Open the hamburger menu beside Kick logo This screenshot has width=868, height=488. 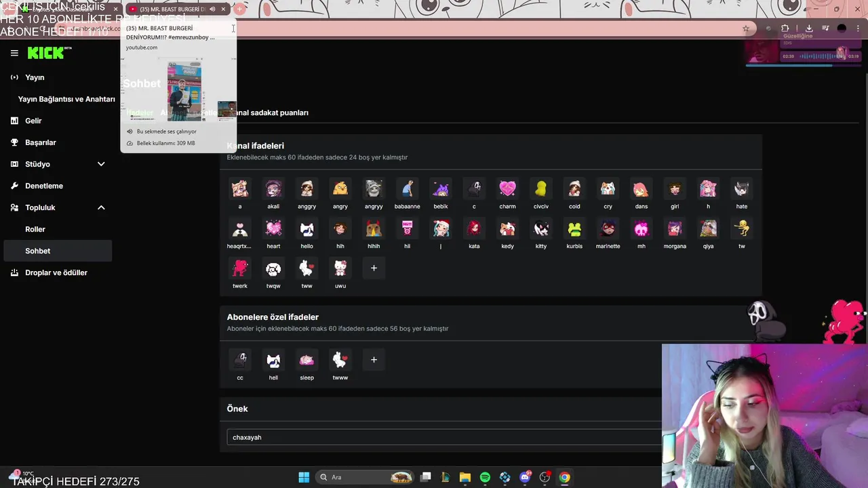(14, 53)
